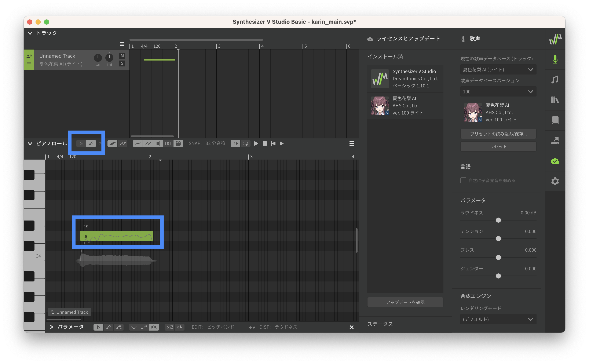Image resolution: width=589 pixels, height=364 pixels.
Task: Select the pointer tool in the piano roll toolbar
Action: pyautogui.click(x=81, y=143)
